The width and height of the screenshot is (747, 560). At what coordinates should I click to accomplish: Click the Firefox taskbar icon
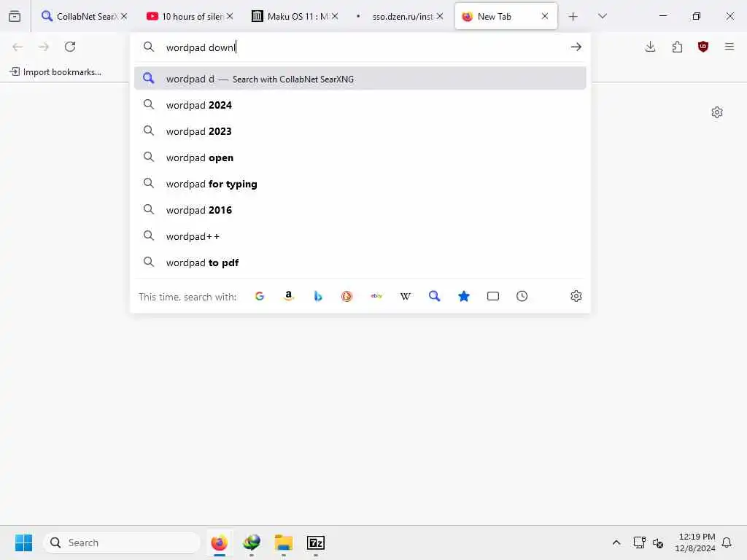click(219, 542)
